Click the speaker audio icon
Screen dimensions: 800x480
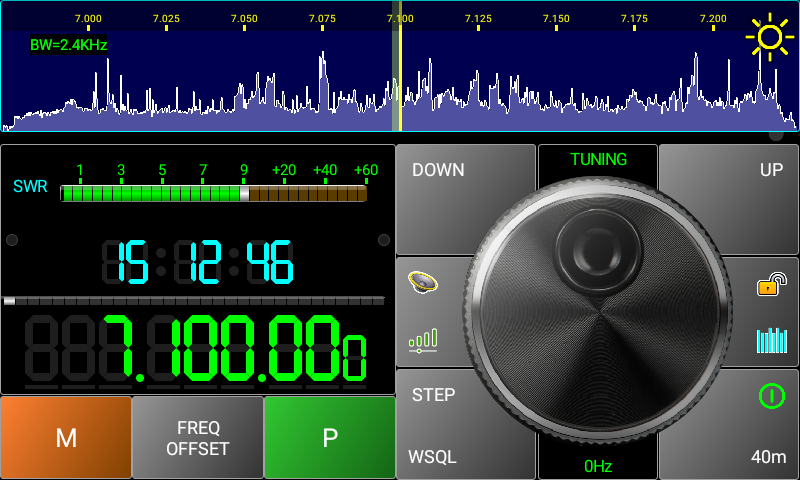tap(423, 283)
